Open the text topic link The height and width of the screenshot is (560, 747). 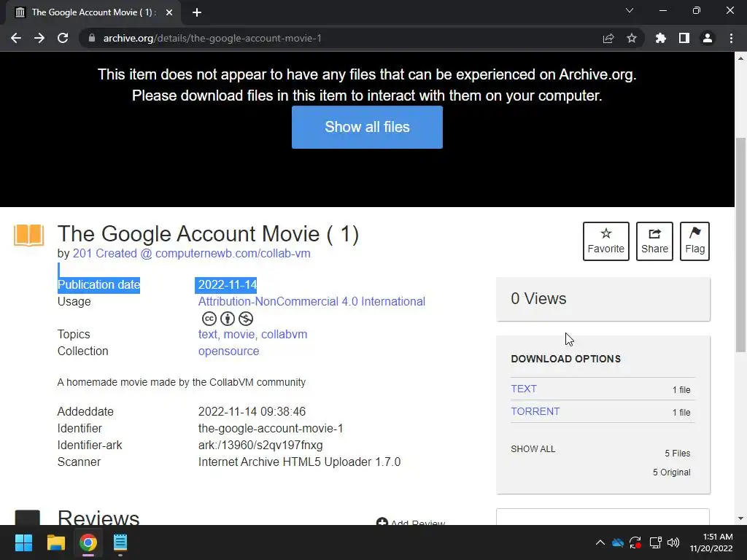208,334
